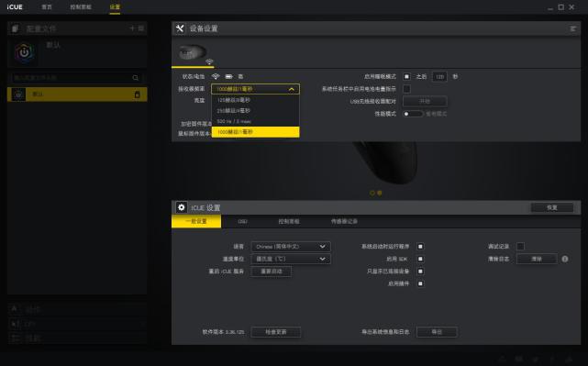The width and height of the screenshot is (588, 366).
Task: Select the wireless mouse device thumbnail
Action: pos(193,52)
